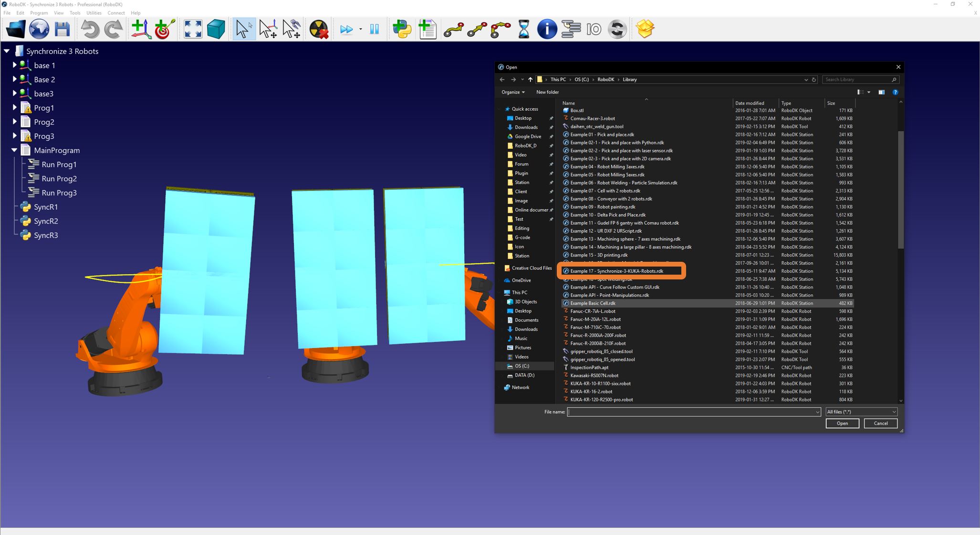Viewport: 980px width, 535px height.
Task: Click the New folder button
Action: [547, 92]
